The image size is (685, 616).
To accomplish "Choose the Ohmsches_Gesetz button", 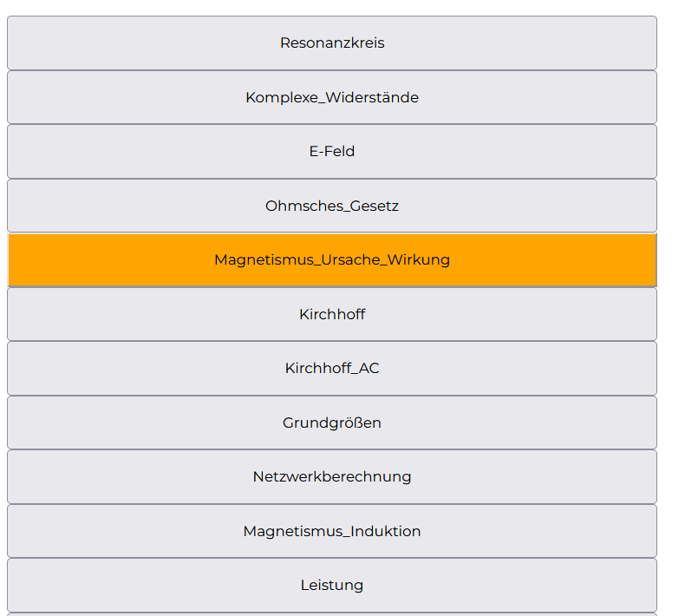I will [x=332, y=206].
